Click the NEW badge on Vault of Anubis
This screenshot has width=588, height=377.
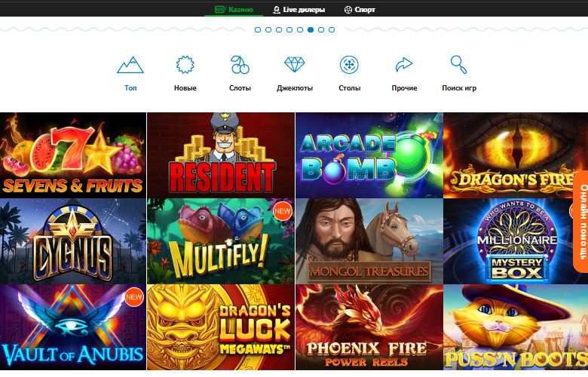click(134, 297)
